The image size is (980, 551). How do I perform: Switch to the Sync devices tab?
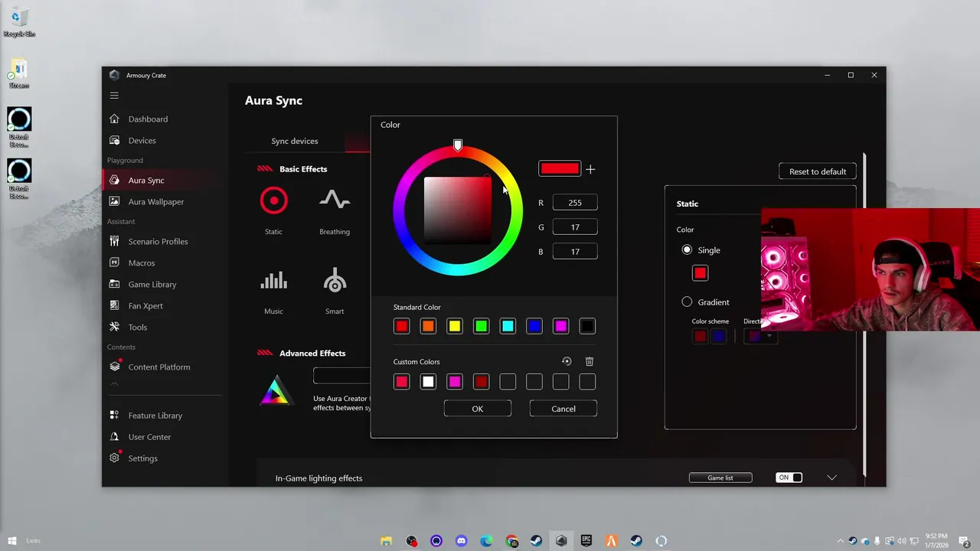(x=295, y=142)
